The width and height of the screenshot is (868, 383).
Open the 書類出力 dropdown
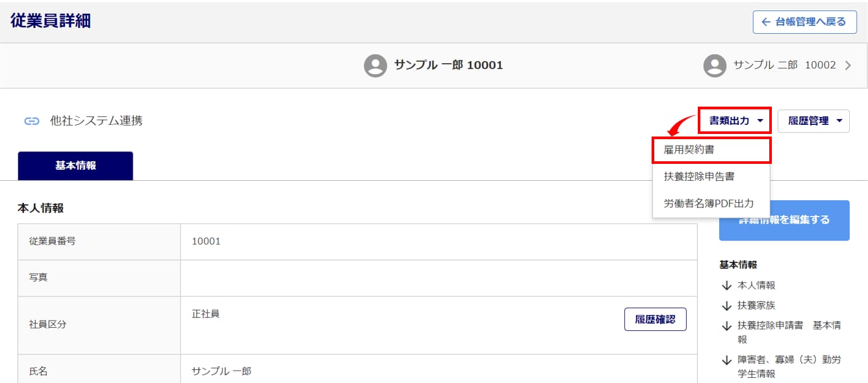coord(735,121)
